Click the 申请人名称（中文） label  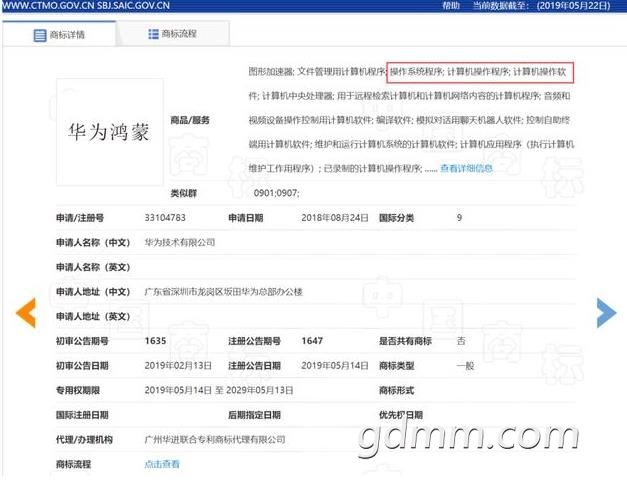pyautogui.click(x=93, y=242)
